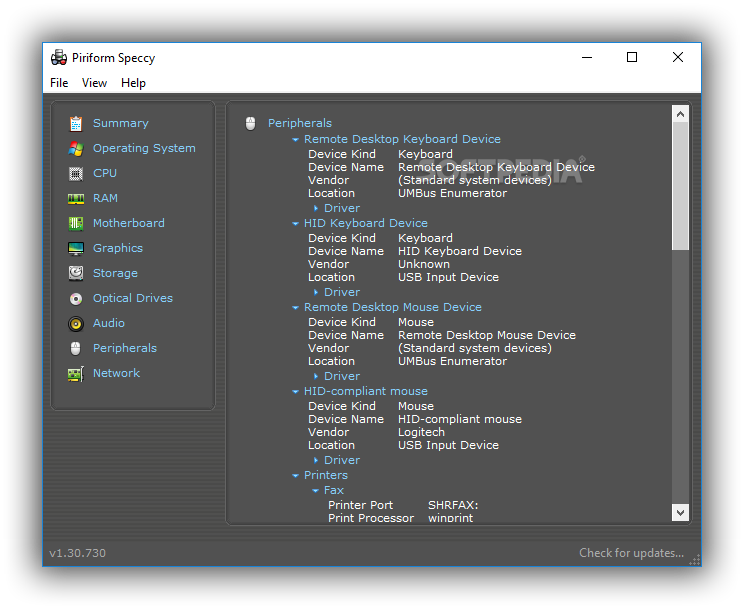This screenshot has width=744, height=609.
Task: Click the vertical scrollbar thumb
Action: [x=680, y=186]
